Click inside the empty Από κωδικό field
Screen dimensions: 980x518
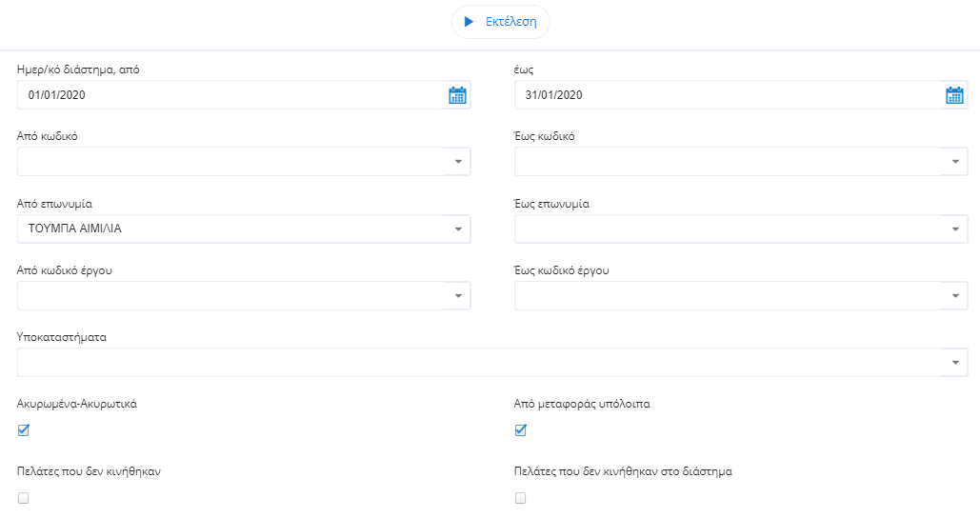(x=229, y=162)
